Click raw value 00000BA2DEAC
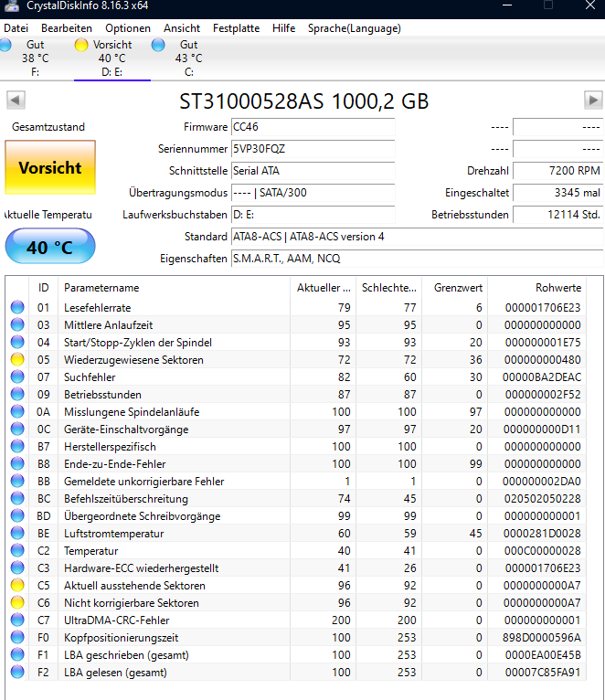This screenshot has width=605, height=700. [x=542, y=377]
